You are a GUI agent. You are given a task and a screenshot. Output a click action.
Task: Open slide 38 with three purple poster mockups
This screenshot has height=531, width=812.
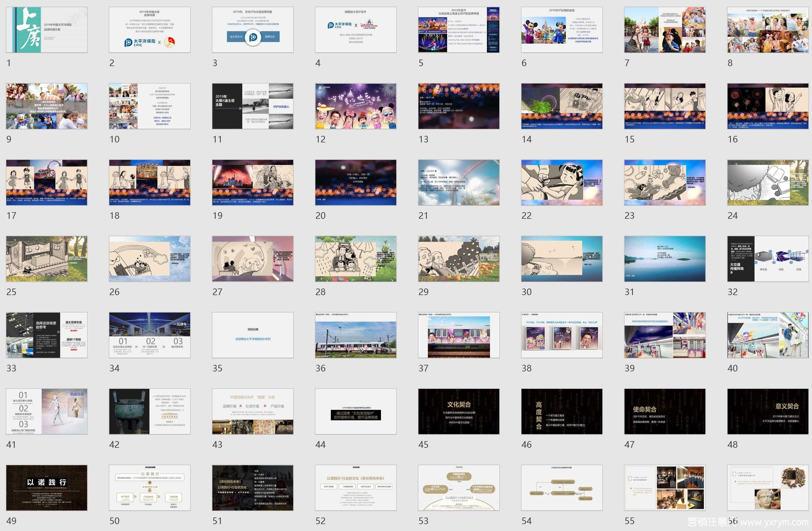pyautogui.click(x=562, y=335)
